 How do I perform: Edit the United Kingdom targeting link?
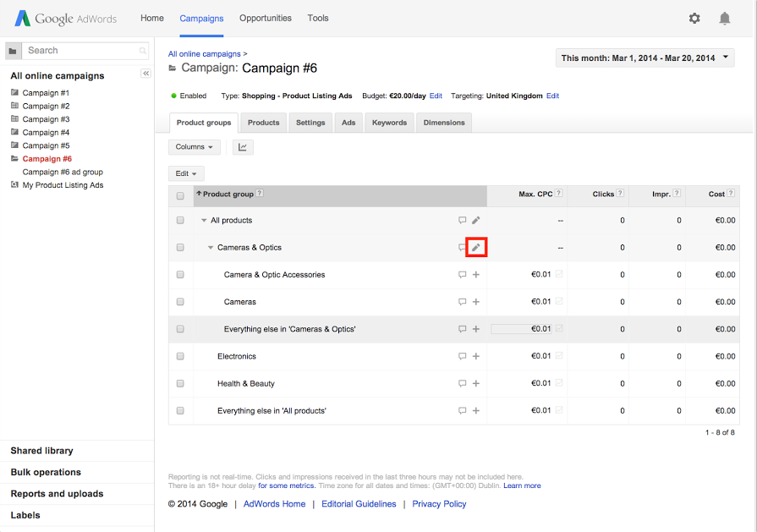point(553,96)
